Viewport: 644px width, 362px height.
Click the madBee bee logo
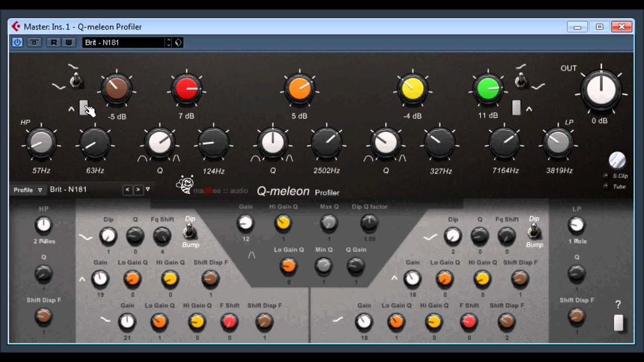click(x=185, y=185)
